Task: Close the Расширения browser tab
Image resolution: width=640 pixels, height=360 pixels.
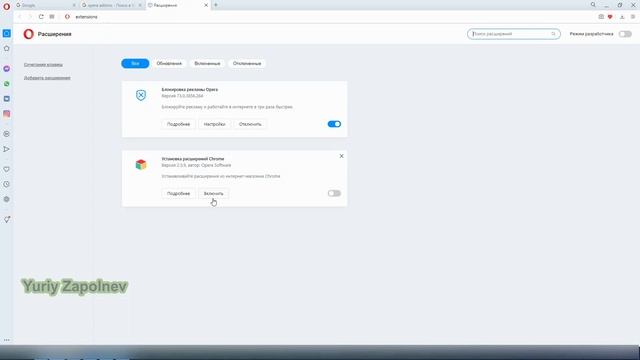Action: pos(206,5)
